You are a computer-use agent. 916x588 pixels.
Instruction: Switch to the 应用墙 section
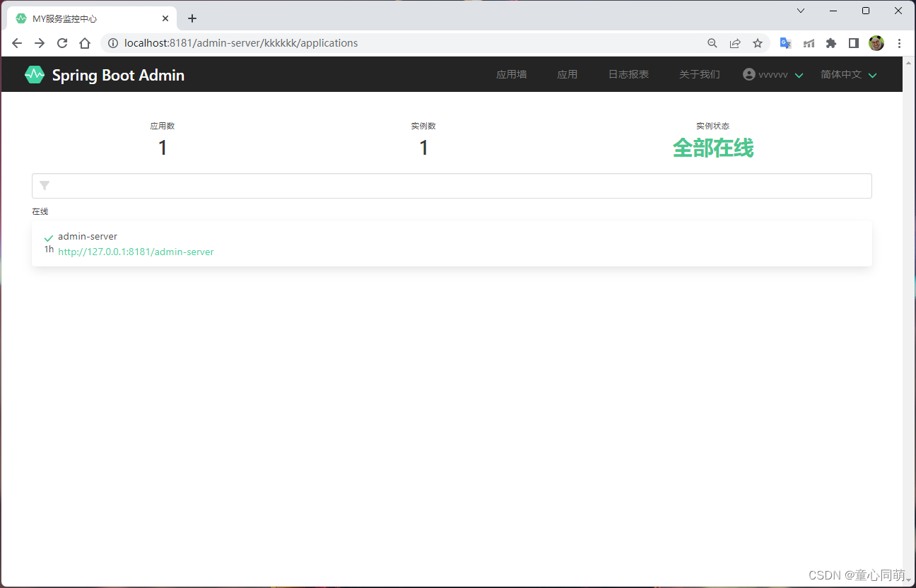511,73
